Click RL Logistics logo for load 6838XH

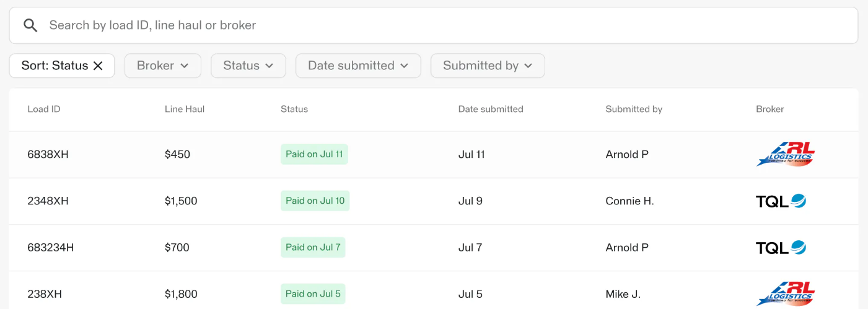coord(785,154)
